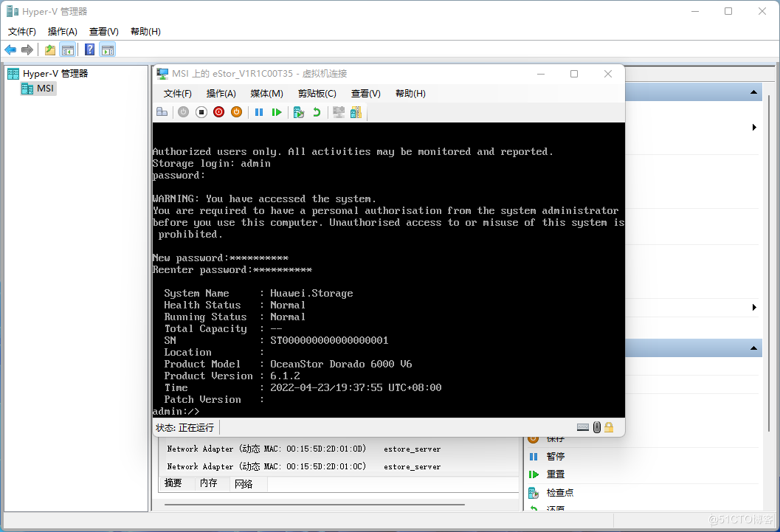This screenshot has height=532, width=780.
Task: Click the red Shut Down icon
Action: click(218, 112)
